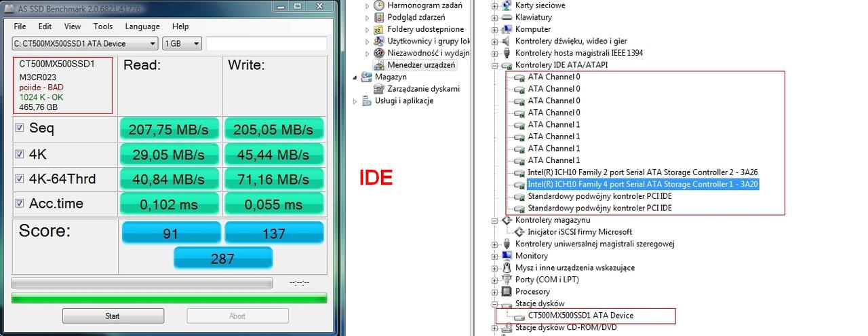Screen dimensions: 868x336
Task: Click the Monitory icon
Action: 507,256
